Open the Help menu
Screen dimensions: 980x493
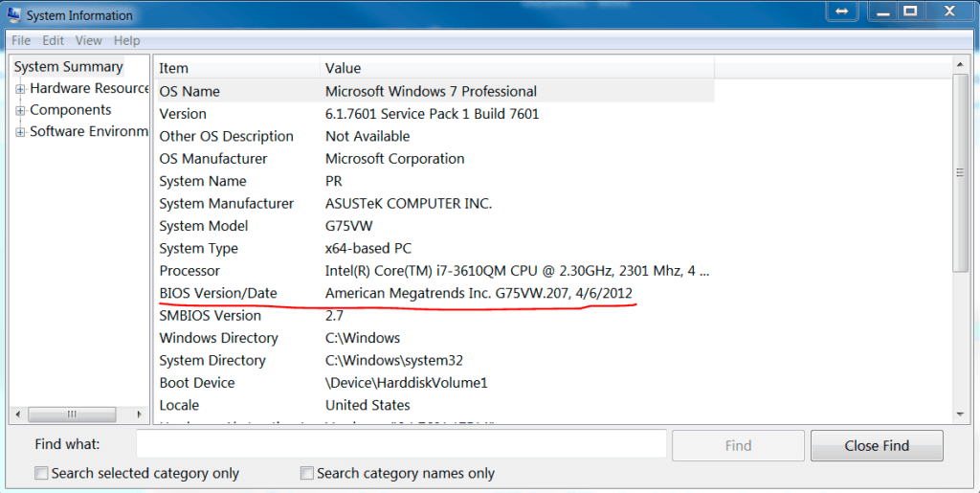[x=127, y=40]
